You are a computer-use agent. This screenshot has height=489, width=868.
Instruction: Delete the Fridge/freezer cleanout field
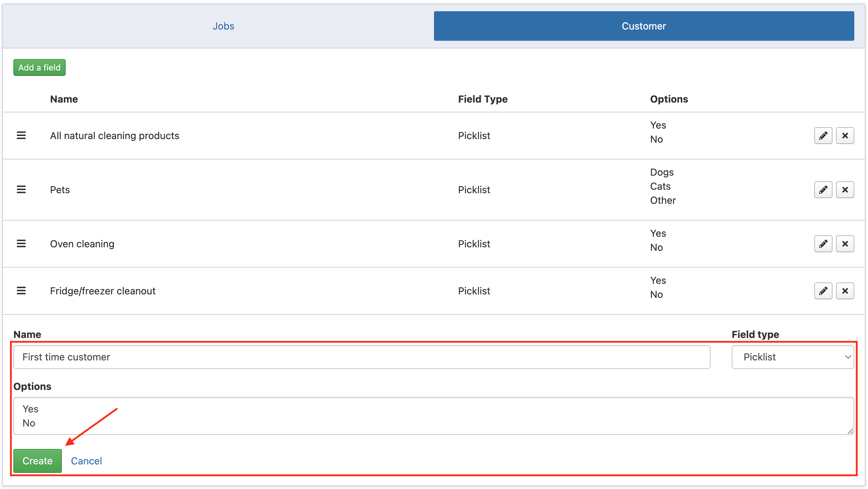coord(844,291)
